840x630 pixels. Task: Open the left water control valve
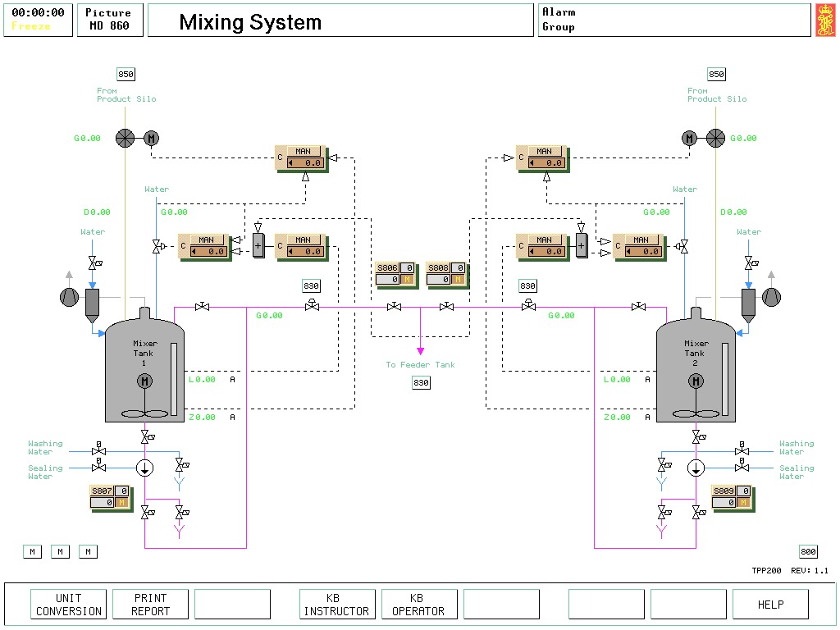click(x=158, y=246)
